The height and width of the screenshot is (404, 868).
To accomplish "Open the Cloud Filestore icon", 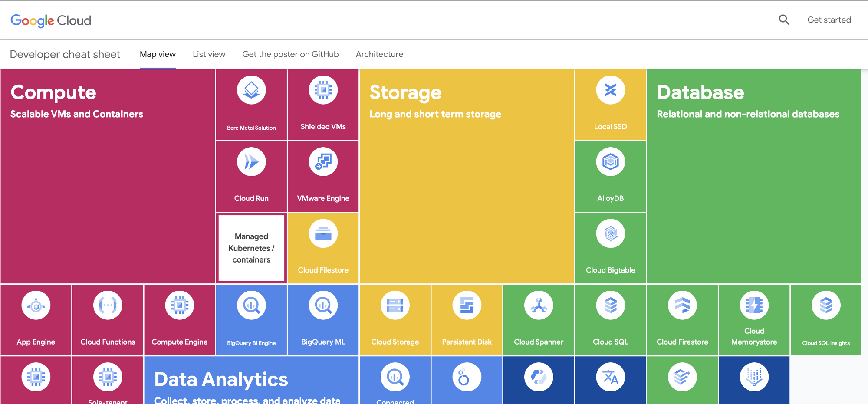I will [323, 233].
